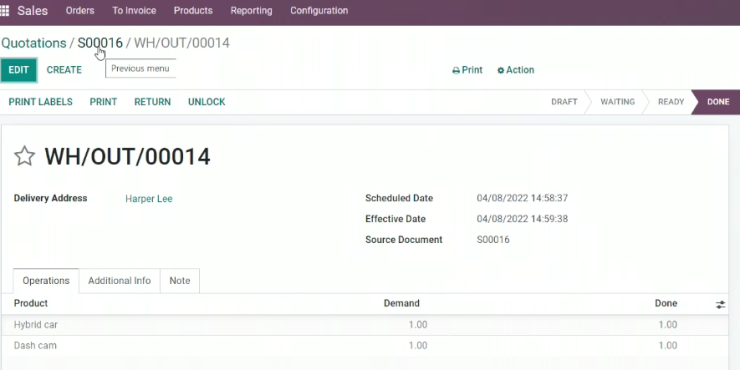Click Source Document value S00016

(493, 240)
